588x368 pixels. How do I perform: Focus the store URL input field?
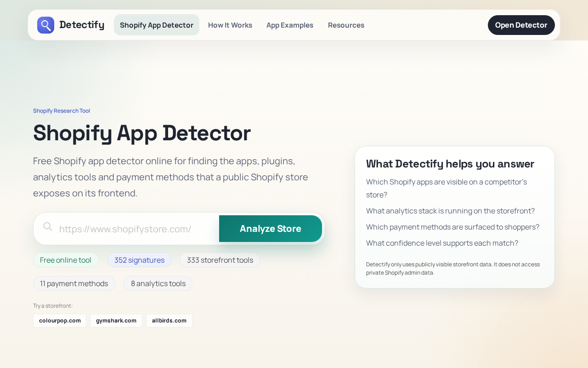(136, 229)
